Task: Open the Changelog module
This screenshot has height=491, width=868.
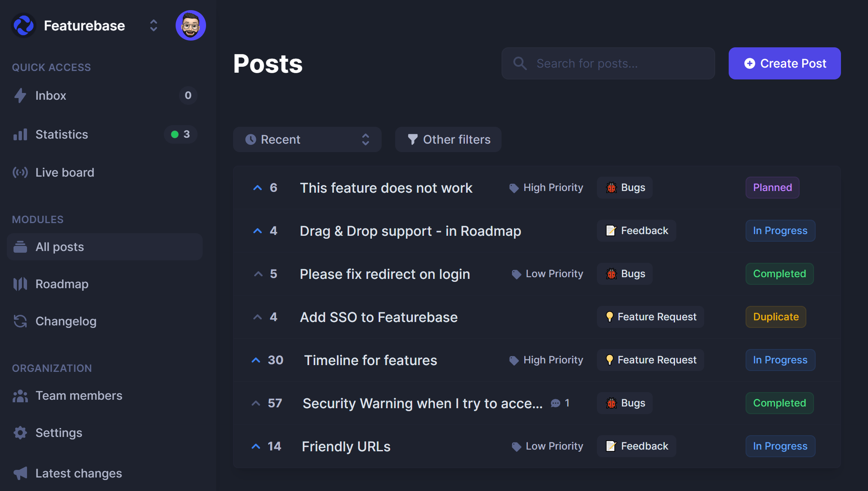Action: click(x=65, y=321)
